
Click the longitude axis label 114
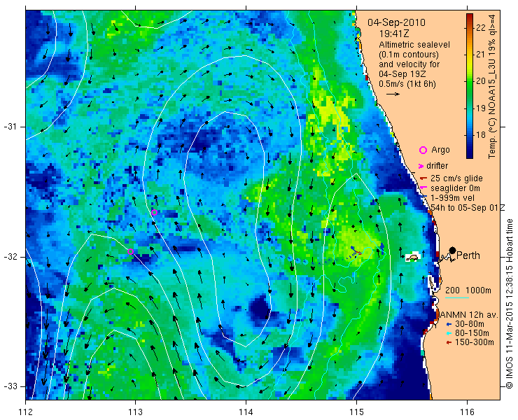pos(246,412)
